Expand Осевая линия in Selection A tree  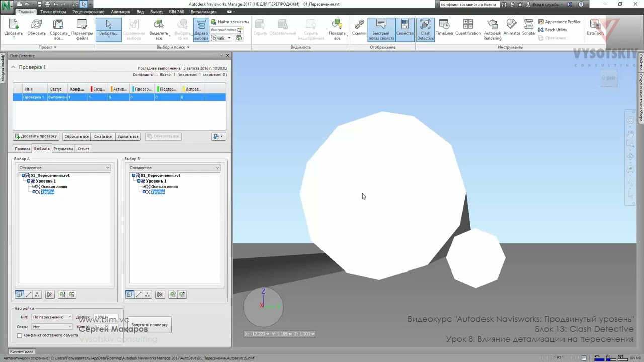pyautogui.click(x=34, y=187)
